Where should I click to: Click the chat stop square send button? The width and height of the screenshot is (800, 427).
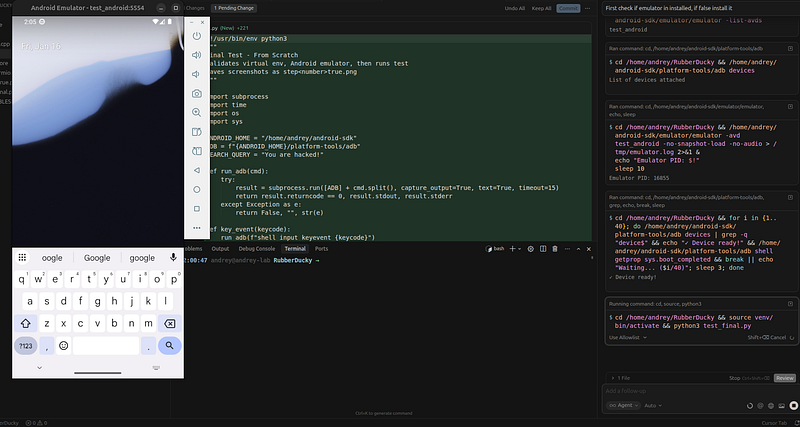(794, 406)
